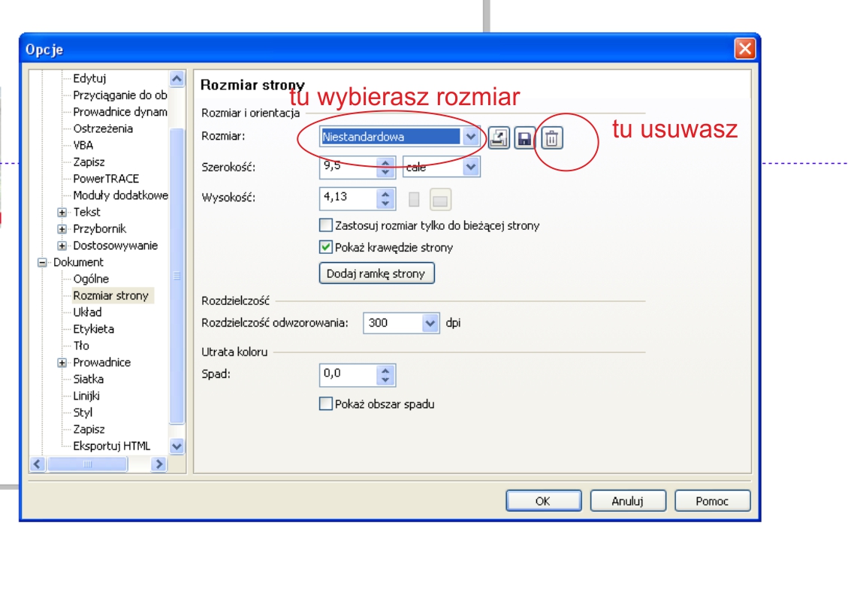The height and width of the screenshot is (616, 848).
Task: Expand the Tekst tree node
Action: tap(62, 213)
